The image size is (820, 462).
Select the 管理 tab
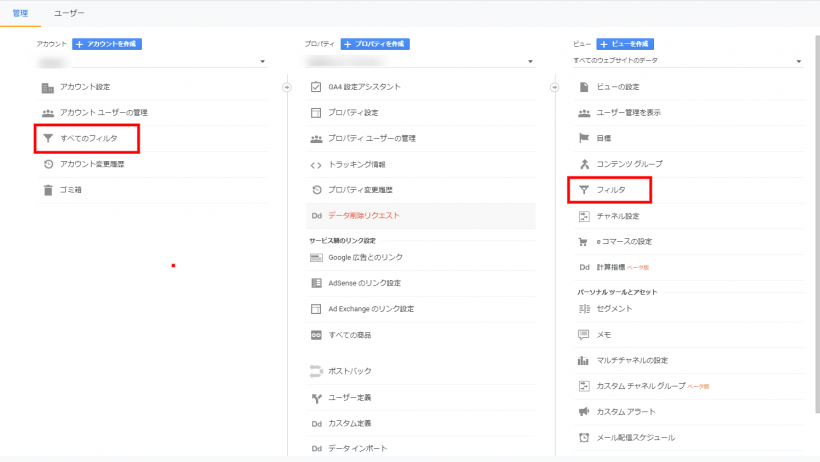click(21, 13)
